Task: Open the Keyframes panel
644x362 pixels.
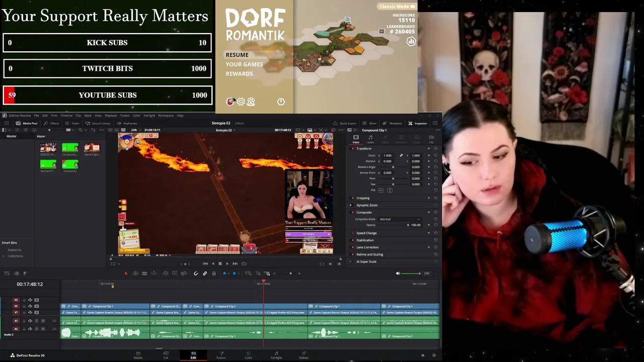Action: (127, 123)
